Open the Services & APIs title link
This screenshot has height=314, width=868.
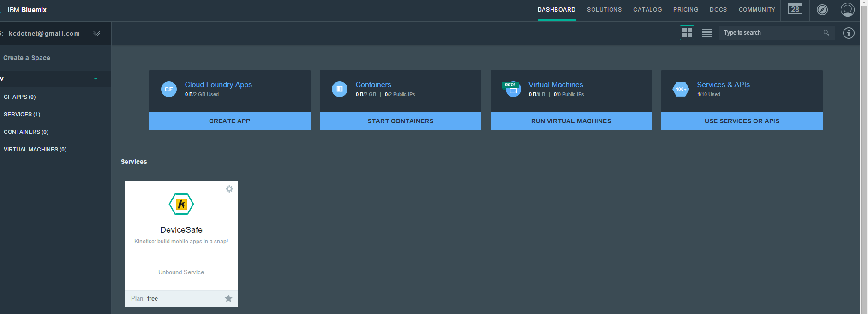coord(723,85)
